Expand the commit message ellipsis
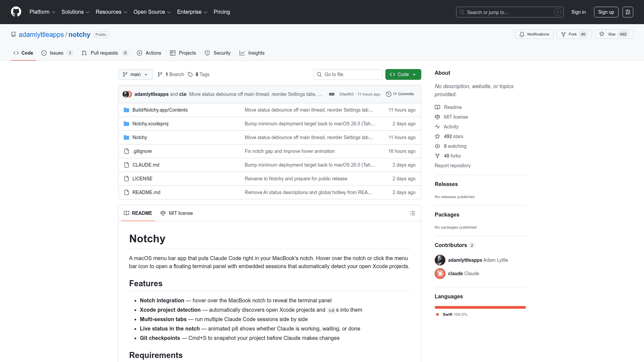Image resolution: width=644 pixels, height=362 pixels. click(331, 94)
